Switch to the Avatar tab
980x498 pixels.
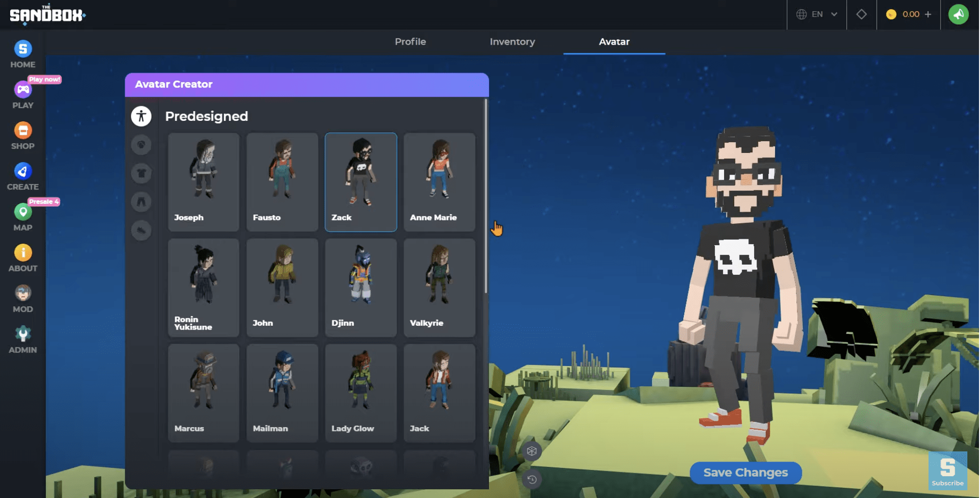point(614,42)
